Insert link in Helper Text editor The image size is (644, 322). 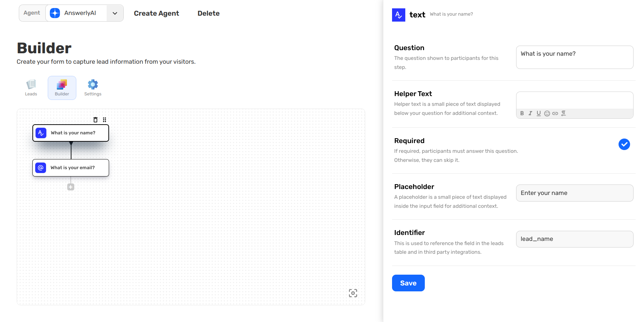(x=555, y=113)
